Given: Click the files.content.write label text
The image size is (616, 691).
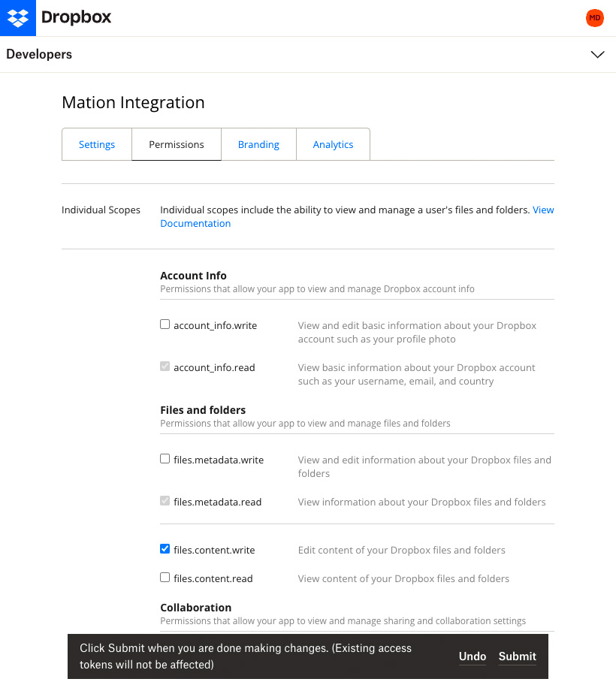Looking at the screenshot, I should click(x=214, y=550).
